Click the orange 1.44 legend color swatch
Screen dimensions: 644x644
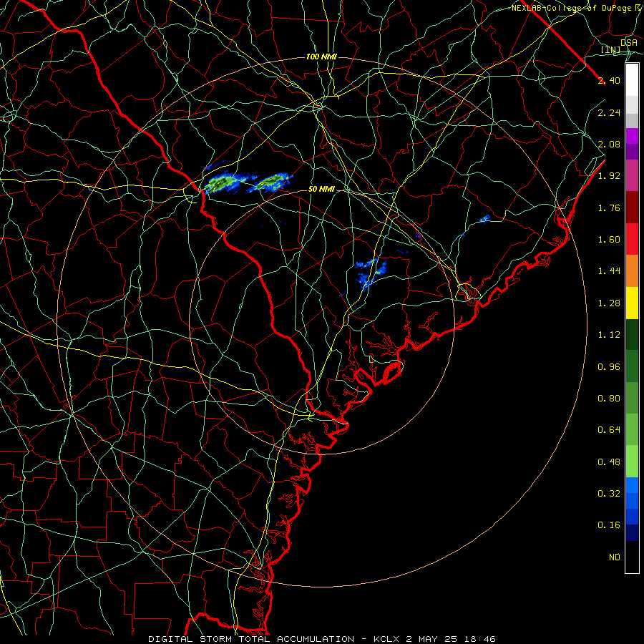coord(632,271)
